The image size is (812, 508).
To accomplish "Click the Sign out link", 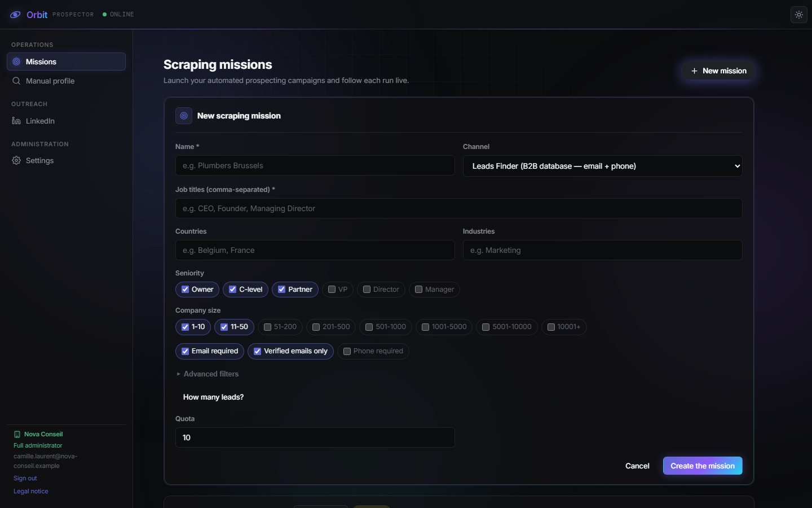I will pyautogui.click(x=25, y=478).
